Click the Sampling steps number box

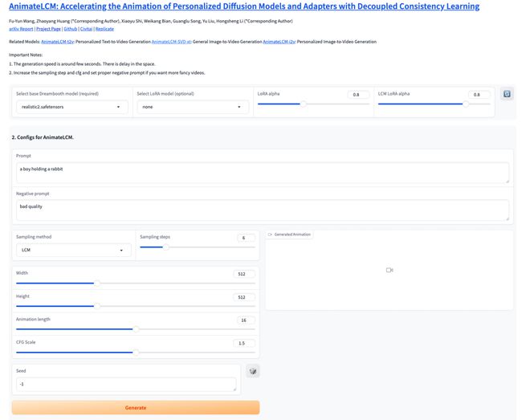[x=246, y=238]
